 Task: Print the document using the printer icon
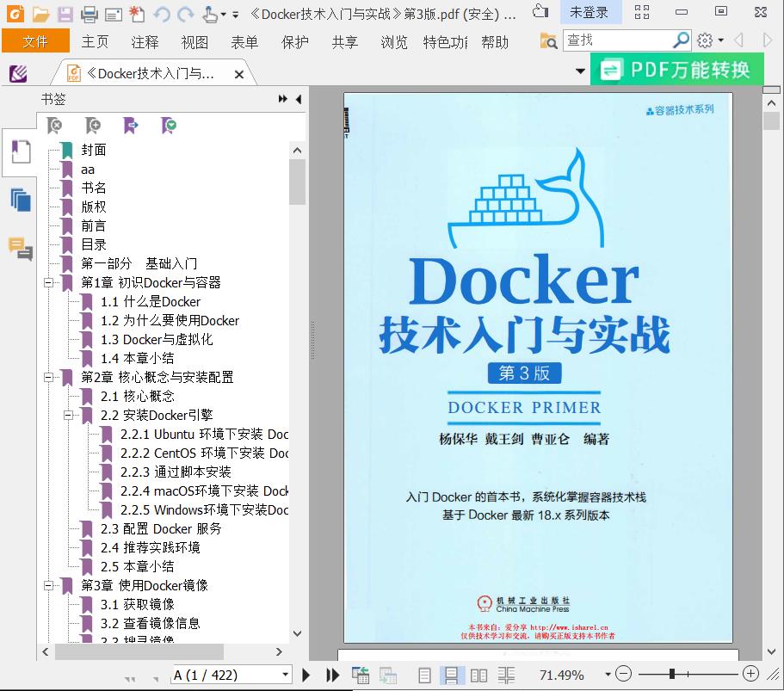click(89, 14)
